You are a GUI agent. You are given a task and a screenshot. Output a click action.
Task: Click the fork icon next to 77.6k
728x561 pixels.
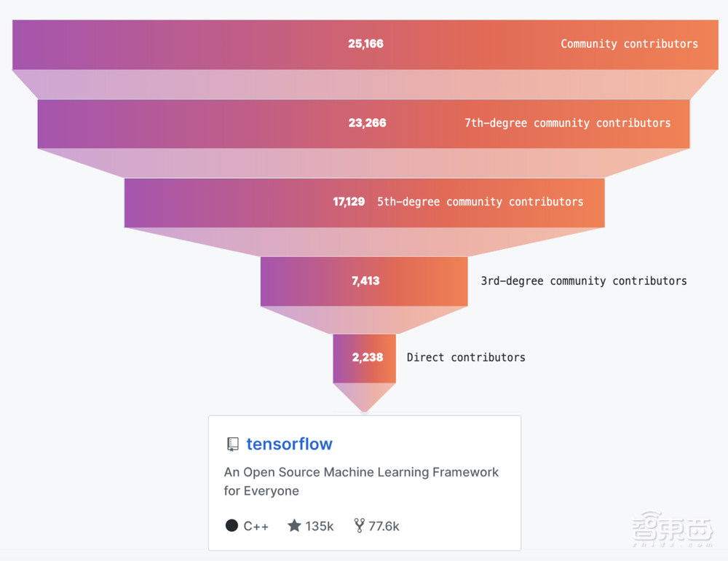pyautogui.click(x=358, y=525)
